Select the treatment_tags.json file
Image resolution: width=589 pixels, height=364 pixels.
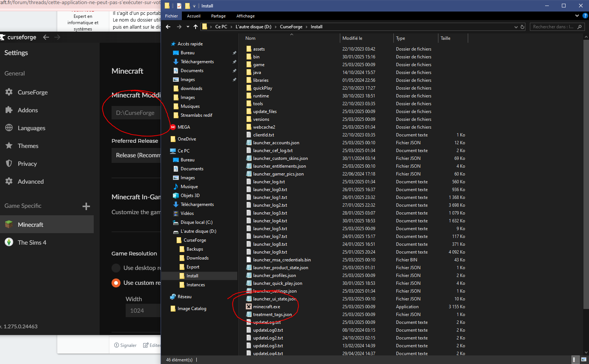pyautogui.click(x=273, y=315)
